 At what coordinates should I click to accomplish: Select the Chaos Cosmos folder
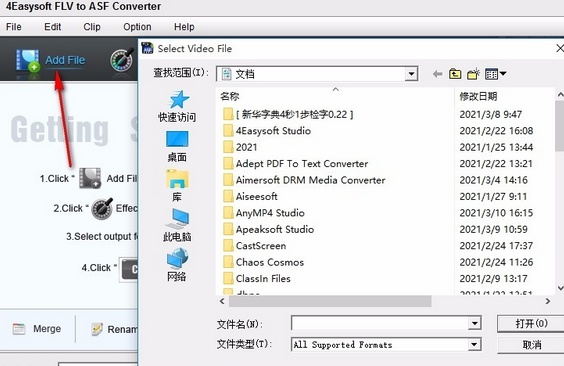pyautogui.click(x=263, y=262)
